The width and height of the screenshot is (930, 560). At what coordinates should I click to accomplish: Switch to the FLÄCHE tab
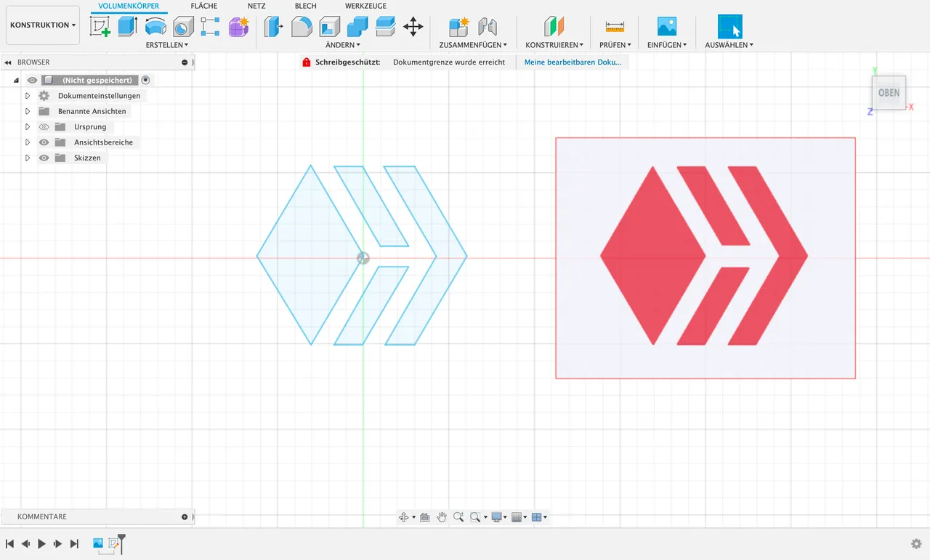tap(204, 6)
